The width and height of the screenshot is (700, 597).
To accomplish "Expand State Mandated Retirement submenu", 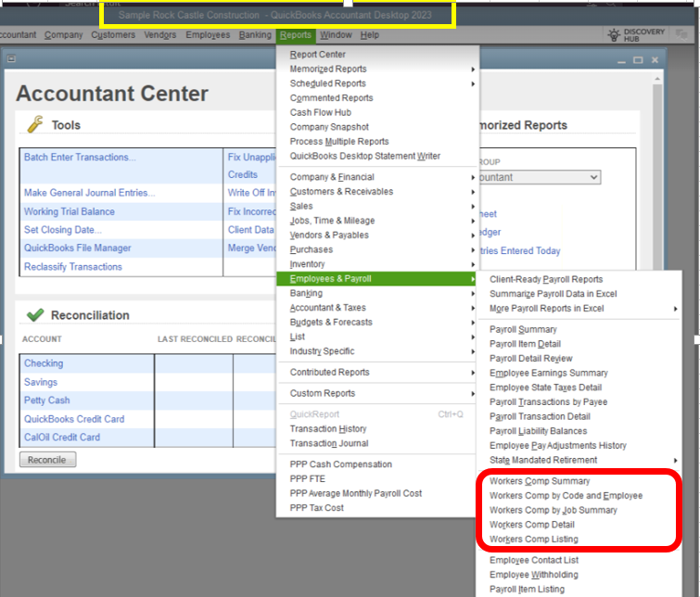I will pos(676,460).
